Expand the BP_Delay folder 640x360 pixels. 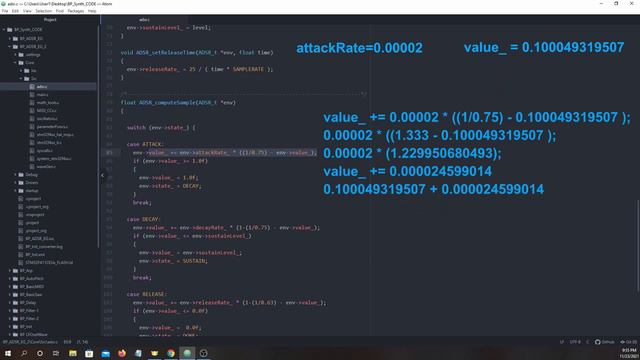point(10,303)
